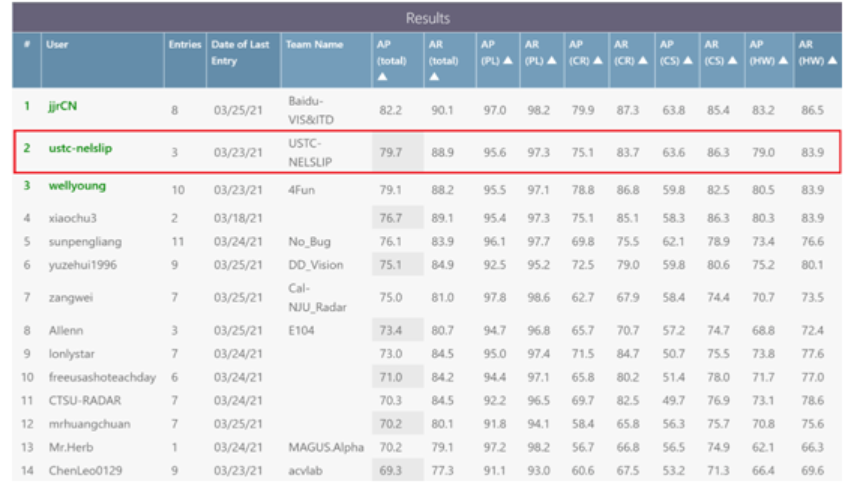Sort by AP (HW) arrow icon
Image resolution: width=855 pixels, height=489 pixels.
point(783,61)
